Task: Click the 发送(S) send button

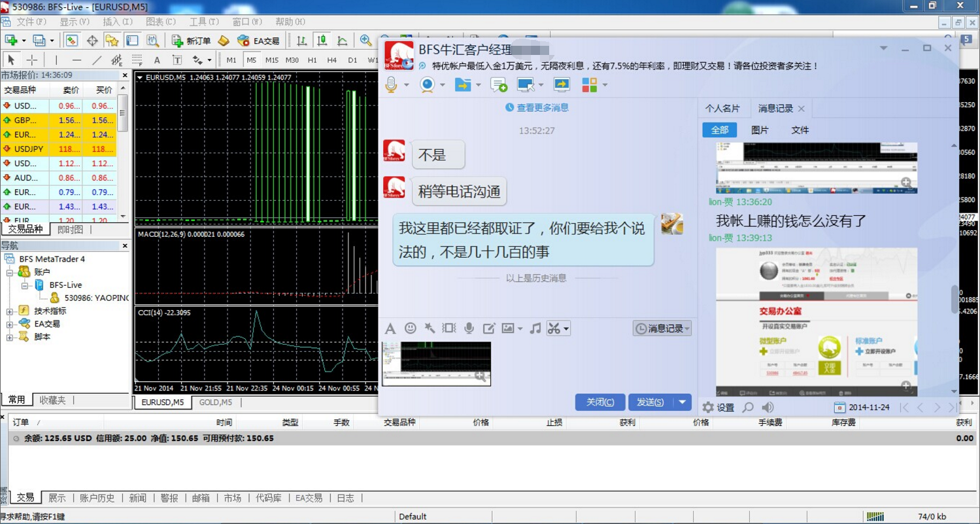Action: point(650,402)
